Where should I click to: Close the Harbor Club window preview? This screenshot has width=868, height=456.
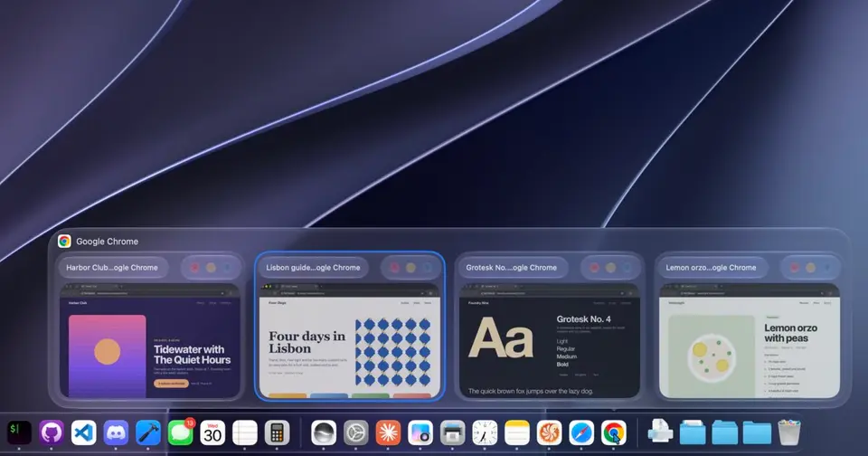coord(195,268)
